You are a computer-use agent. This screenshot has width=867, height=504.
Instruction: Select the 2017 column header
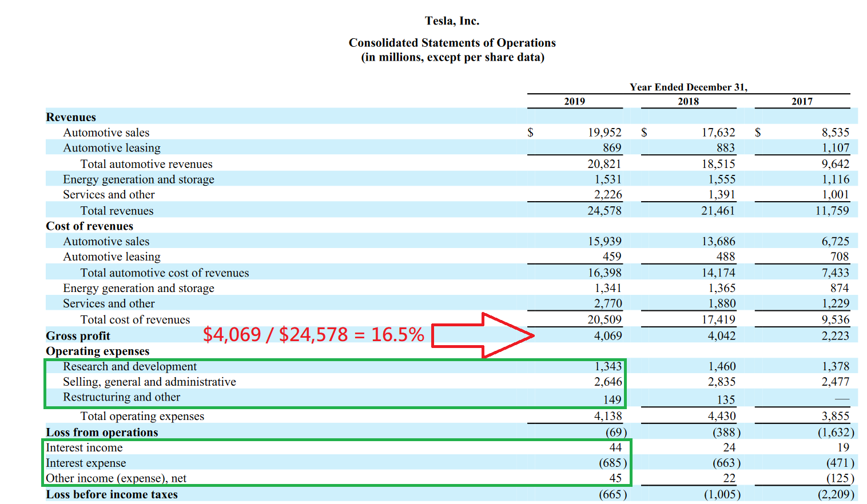802,101
